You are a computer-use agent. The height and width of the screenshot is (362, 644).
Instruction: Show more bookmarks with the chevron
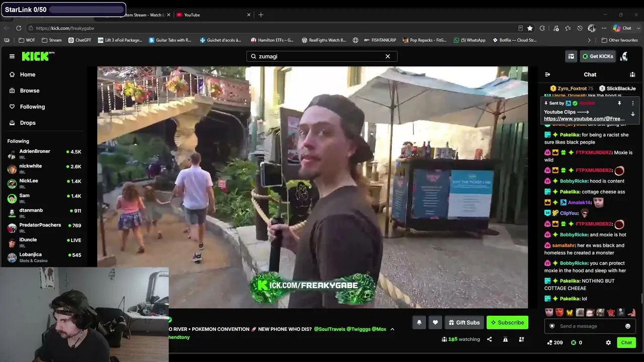coord(589,40)
